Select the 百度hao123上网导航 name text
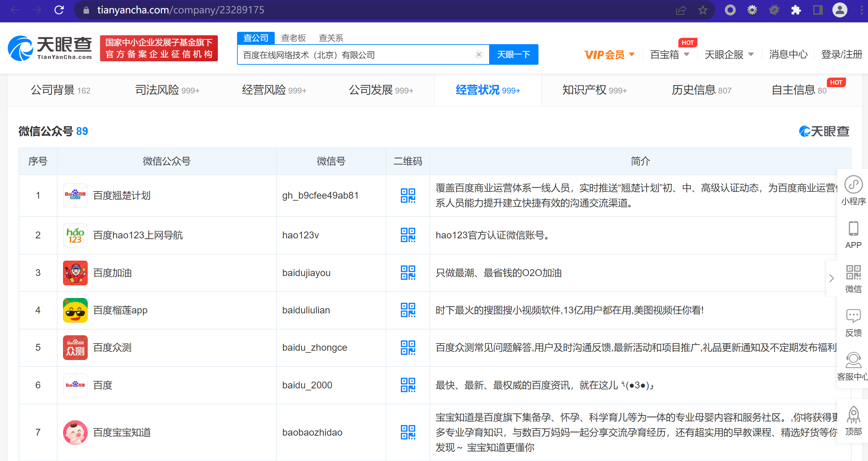Screen dimensions: 868x461 [138, 235]
